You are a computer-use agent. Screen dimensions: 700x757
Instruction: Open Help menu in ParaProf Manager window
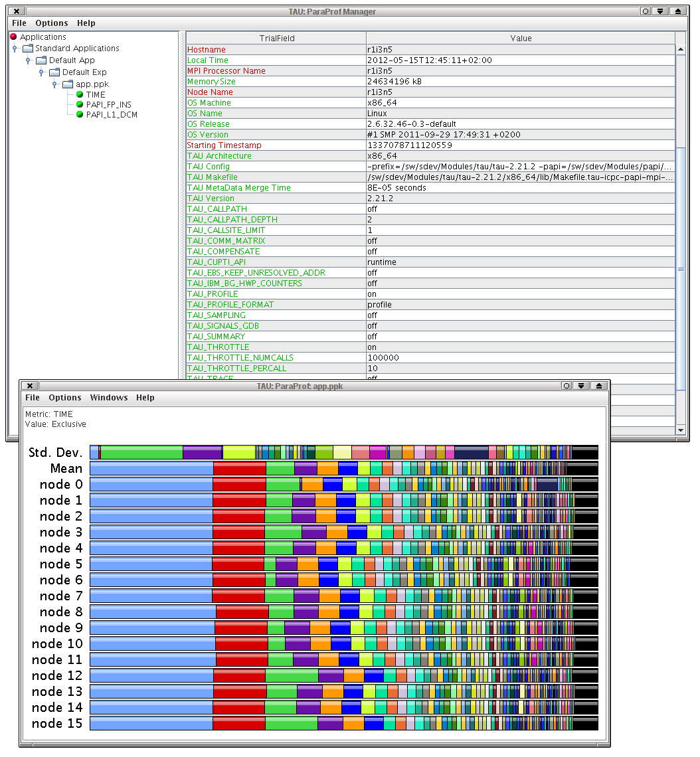point(86,23)
